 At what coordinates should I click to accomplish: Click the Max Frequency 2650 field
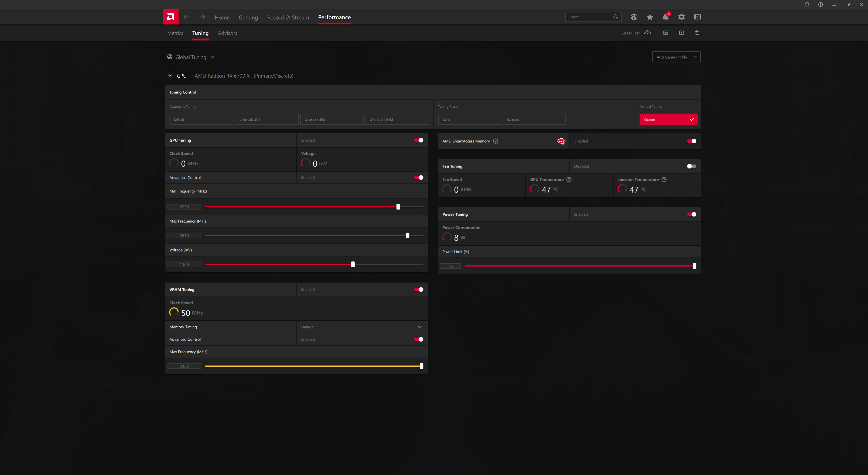184,235
